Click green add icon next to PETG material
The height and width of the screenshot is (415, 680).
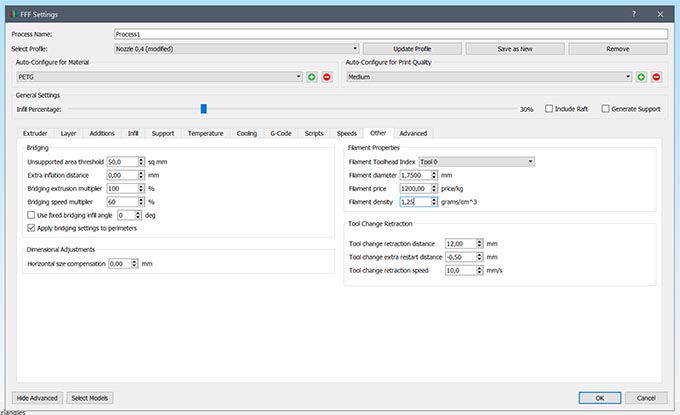[x=312, y=76]
